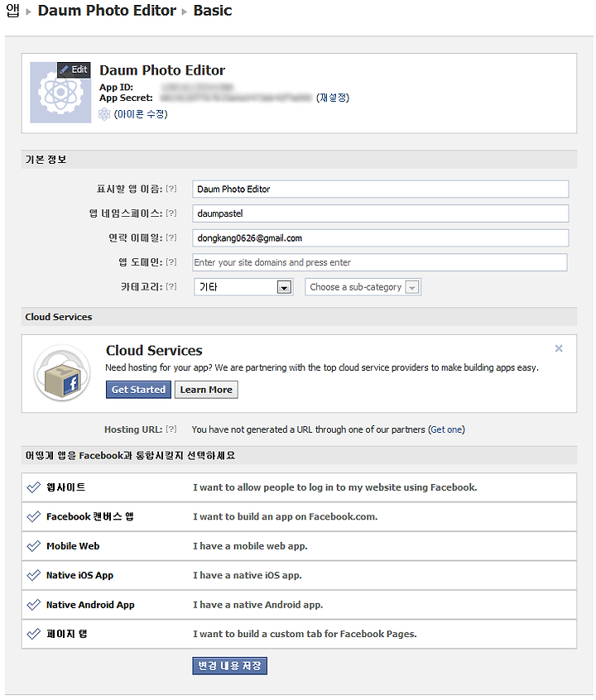Click 'log in to my website using Facebook' text

click(x=392, y=487)
